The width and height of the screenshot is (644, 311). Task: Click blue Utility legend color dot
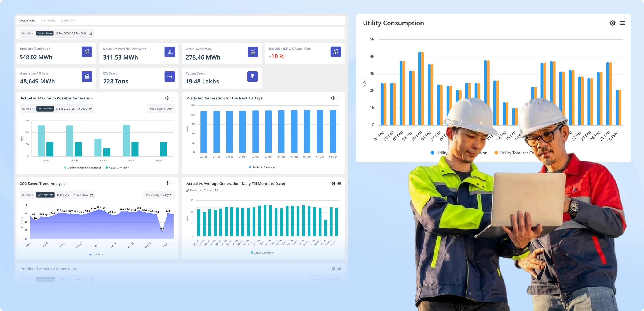tap(432, 153)
